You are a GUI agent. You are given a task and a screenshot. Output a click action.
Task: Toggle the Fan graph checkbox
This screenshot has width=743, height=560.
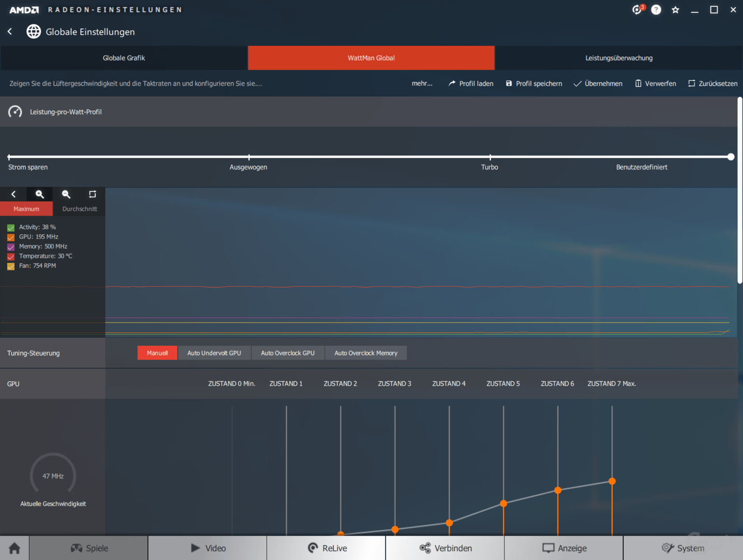(x=11, y=266)
